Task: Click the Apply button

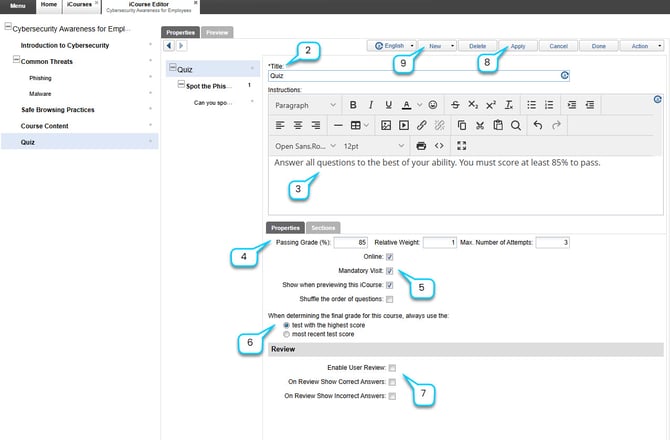Action: coord(517,46)
